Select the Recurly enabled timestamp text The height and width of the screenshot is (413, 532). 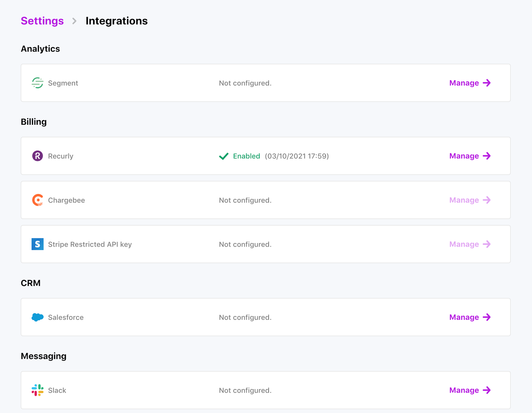(x=297, y=156)
